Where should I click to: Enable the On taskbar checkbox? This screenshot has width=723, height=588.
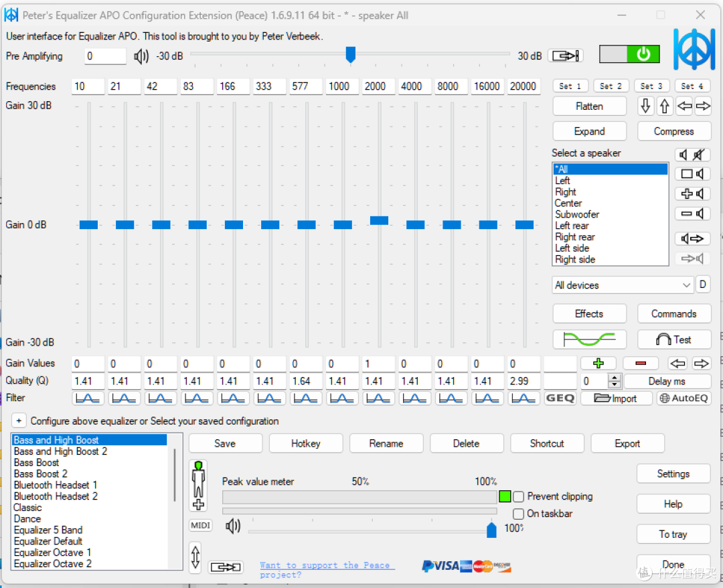(x=518, y=514)
